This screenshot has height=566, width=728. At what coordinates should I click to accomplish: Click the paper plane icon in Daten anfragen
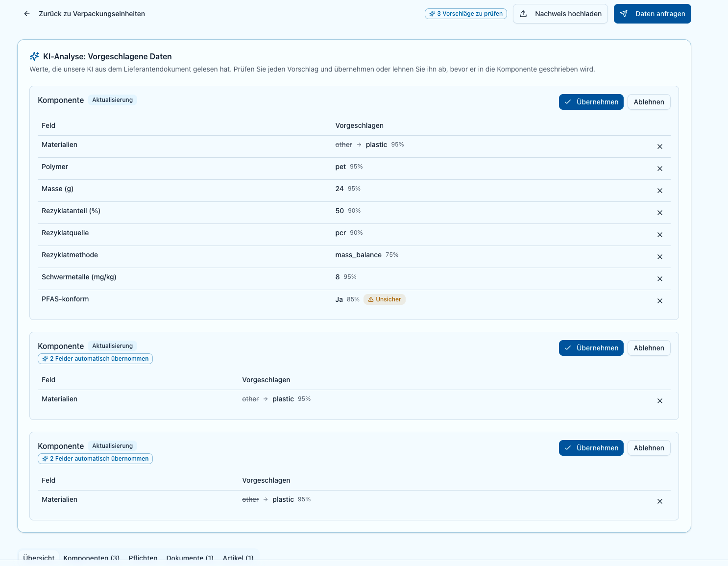(624, 14)
